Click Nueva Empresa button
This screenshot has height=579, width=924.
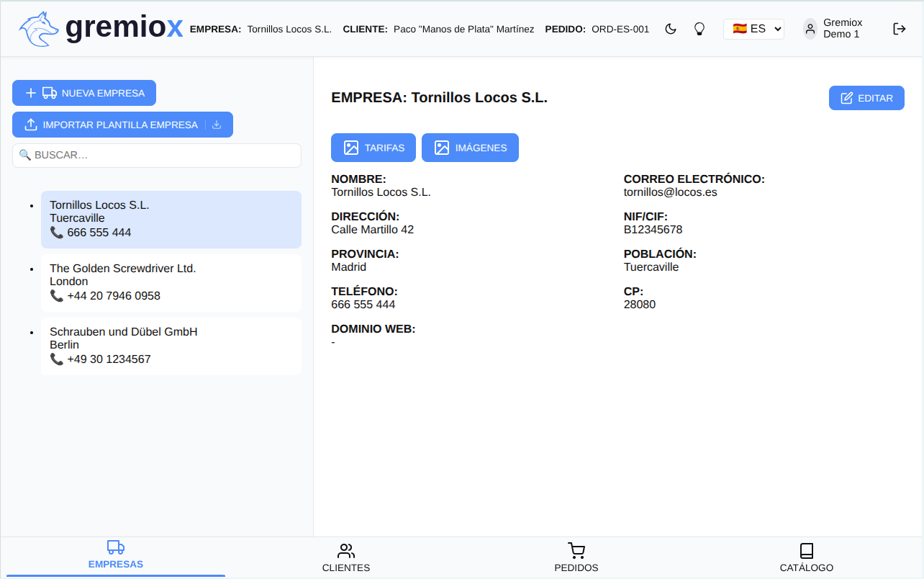(x=84, y=93)
